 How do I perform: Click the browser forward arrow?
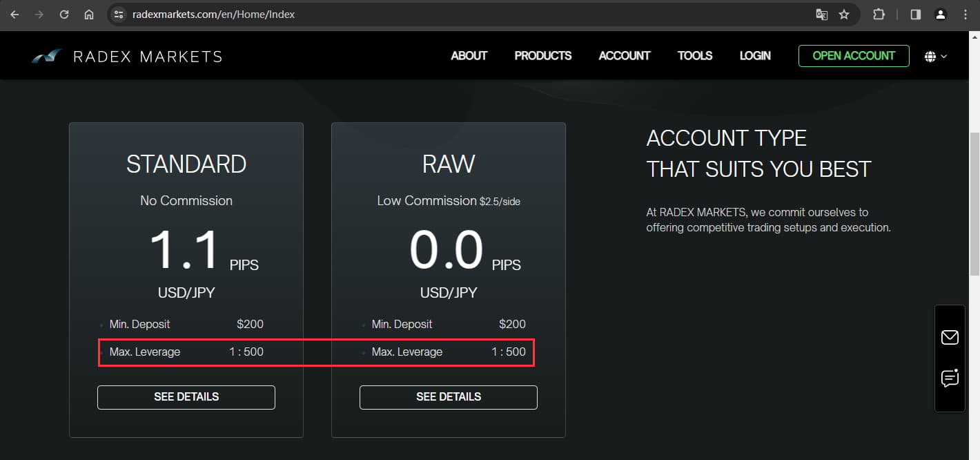[39, 14]
